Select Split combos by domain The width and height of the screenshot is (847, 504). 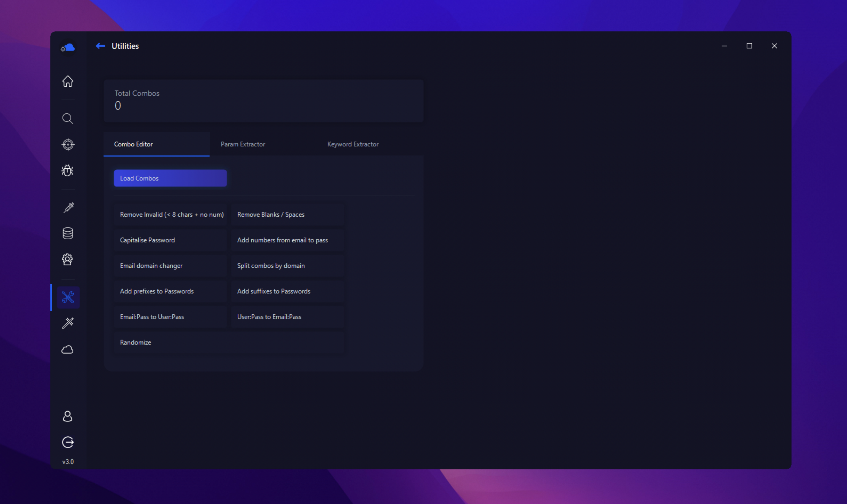[x=287, y=266]
